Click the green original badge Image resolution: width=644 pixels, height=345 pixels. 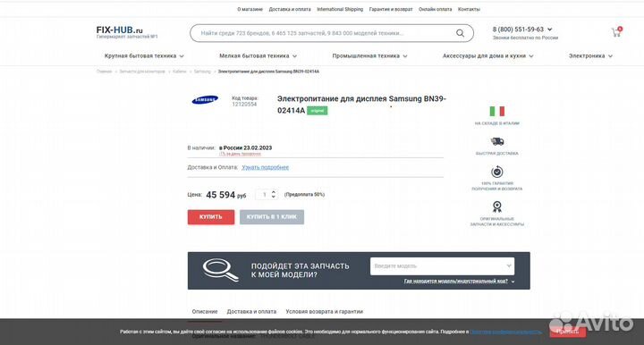317,111
